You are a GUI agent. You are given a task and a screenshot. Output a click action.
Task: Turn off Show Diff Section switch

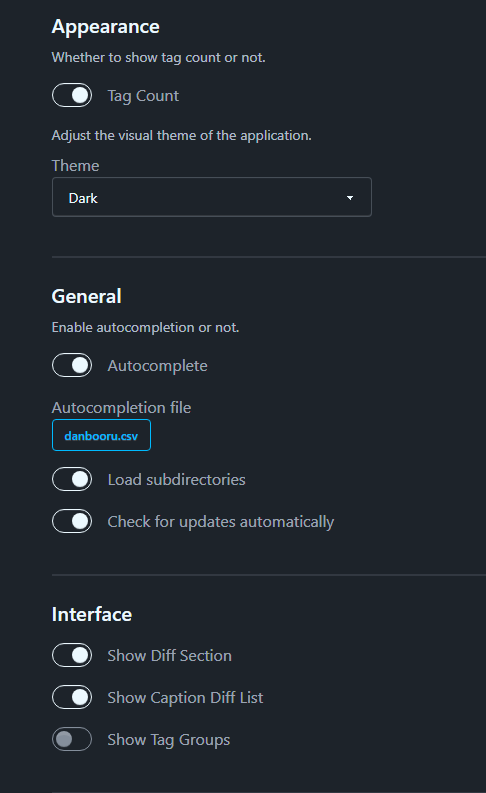click(72, 655)
